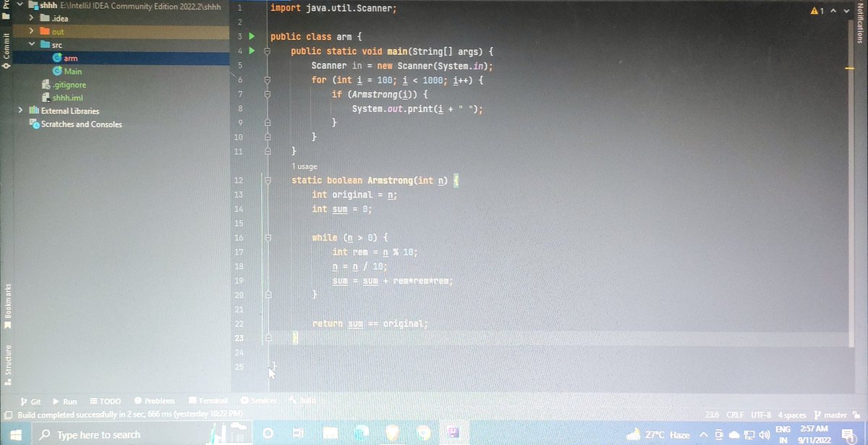This screenshot has height=445, width=868.
Task: Open the Terminal tool window tab
Action: click(208, 401)
